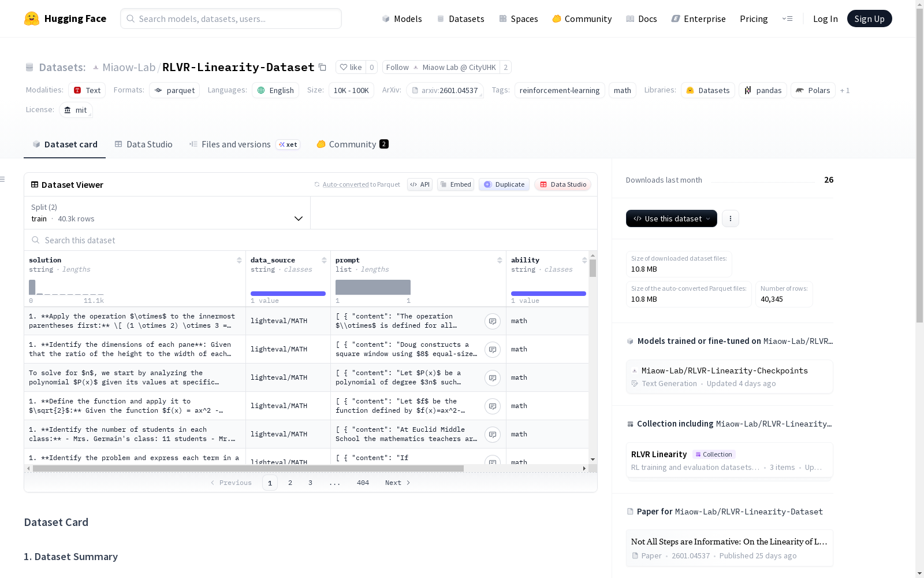The image size is (924, 578).
Task: Open the conversation icon for the 'The operation' prompt row
Action: pos(493,321)
